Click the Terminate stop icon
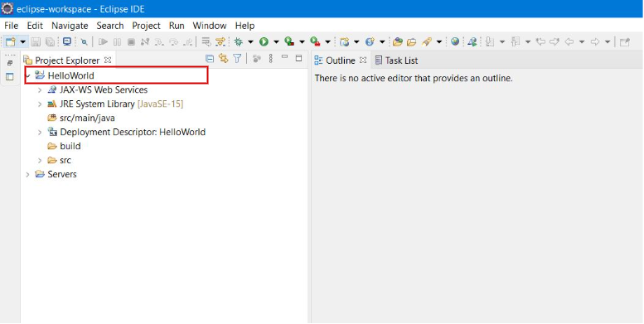 131,41
